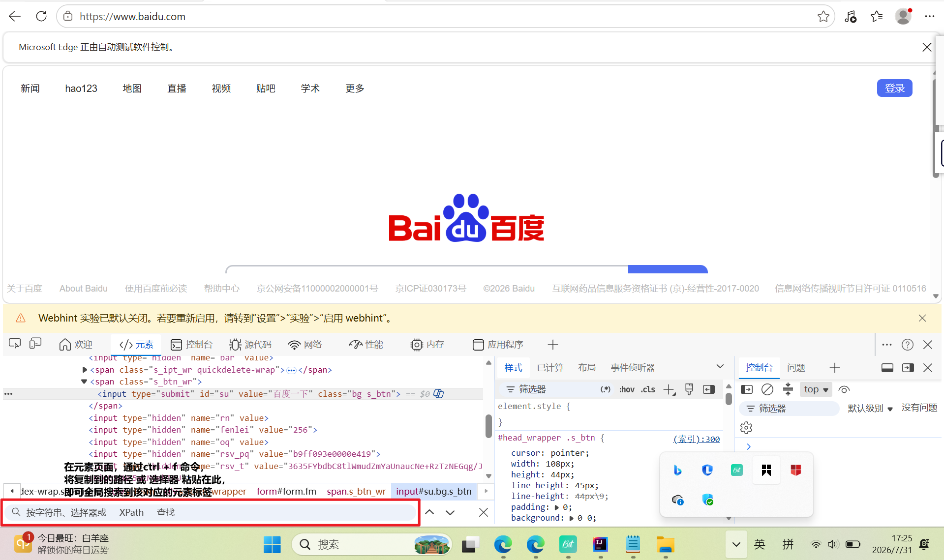Select the drawer 控制台 console tab
Image resolution: width=944 pixels, height=560 pixels.
click(759, 368)
